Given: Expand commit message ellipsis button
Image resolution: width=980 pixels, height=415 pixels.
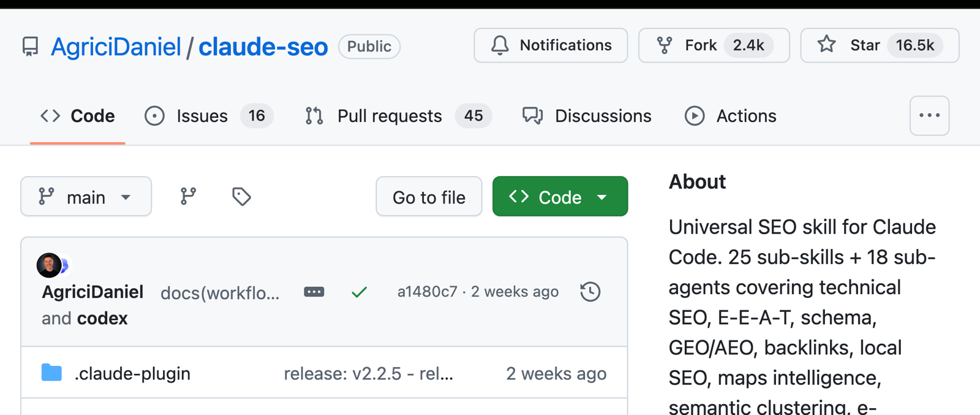Looking at the screenshot, I should tap(314, 292).
